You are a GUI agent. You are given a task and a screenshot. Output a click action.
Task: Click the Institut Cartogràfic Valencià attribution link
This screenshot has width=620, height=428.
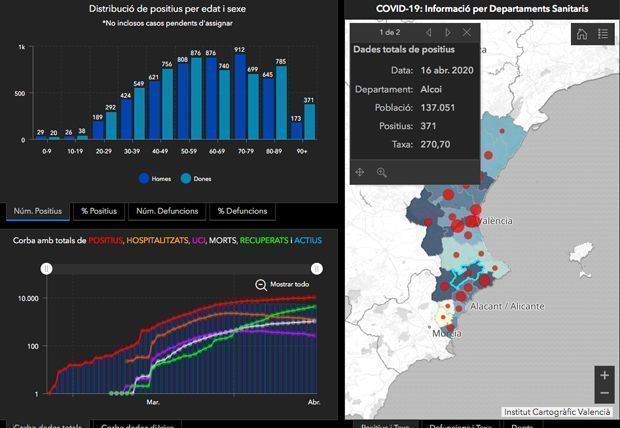click(558, 411)
